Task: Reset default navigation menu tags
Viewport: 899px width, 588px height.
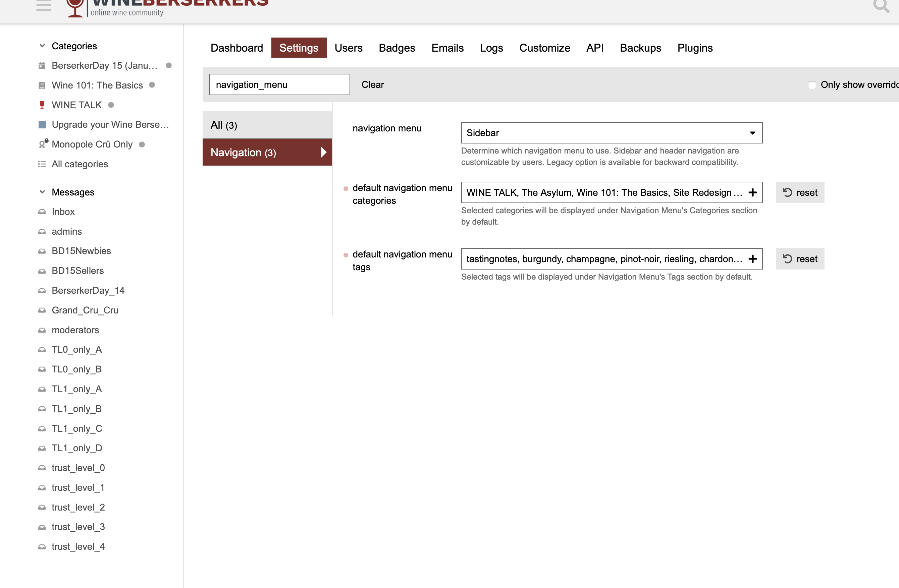Action: pyautogui.click(x=800, y=259)
